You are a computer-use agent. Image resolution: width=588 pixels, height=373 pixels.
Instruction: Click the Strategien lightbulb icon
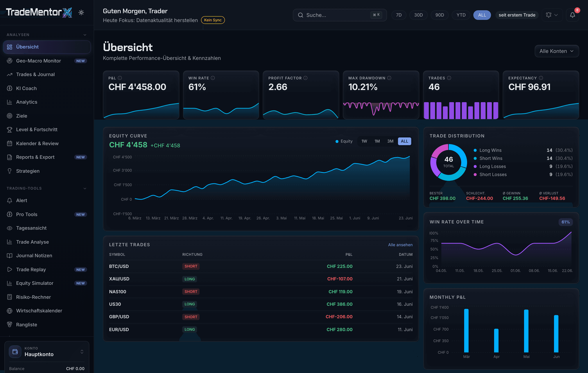[x=10, y=171]
